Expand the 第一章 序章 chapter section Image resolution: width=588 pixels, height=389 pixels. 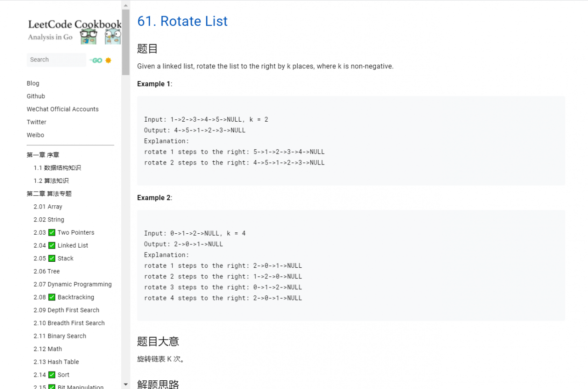pyautogui.click(x=43, y=155)
